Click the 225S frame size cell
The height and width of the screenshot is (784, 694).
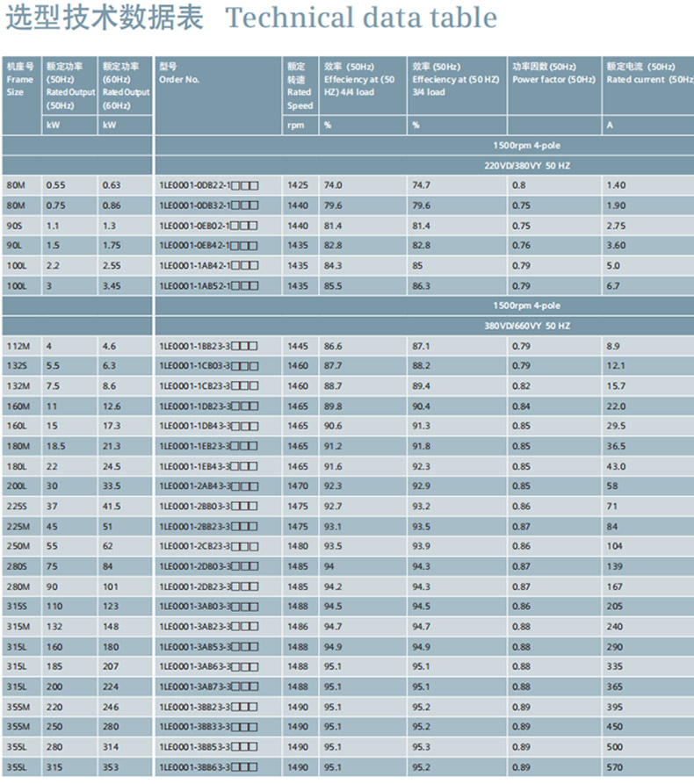point(18,507)
